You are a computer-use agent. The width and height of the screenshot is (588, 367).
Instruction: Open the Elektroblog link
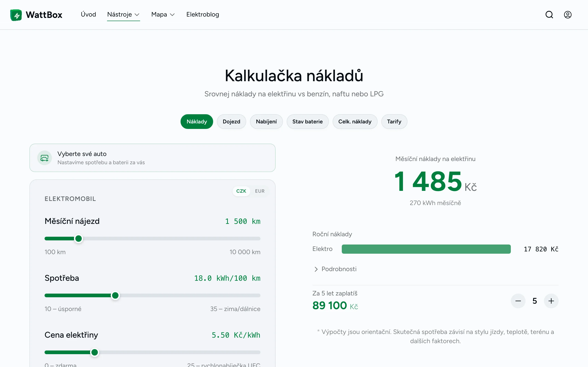[203, 14]
